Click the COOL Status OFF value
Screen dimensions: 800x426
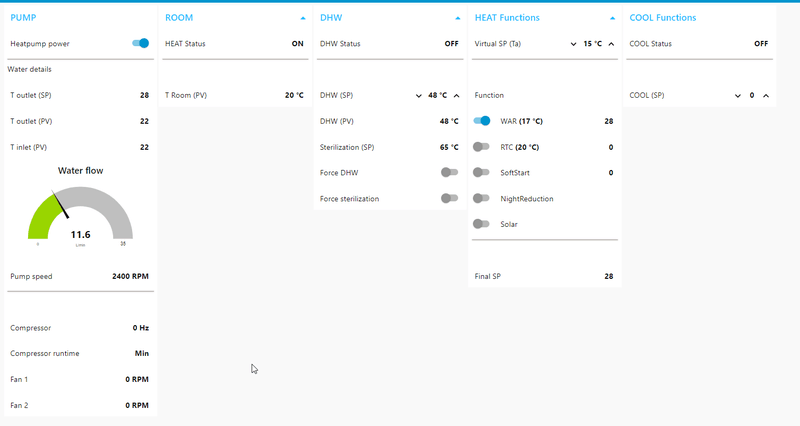[761, 43]
